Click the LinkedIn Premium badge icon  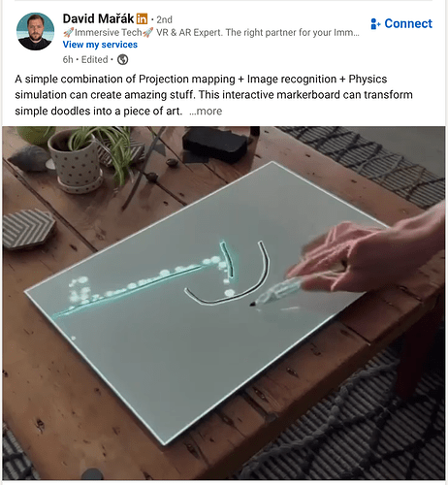(142, 19)
